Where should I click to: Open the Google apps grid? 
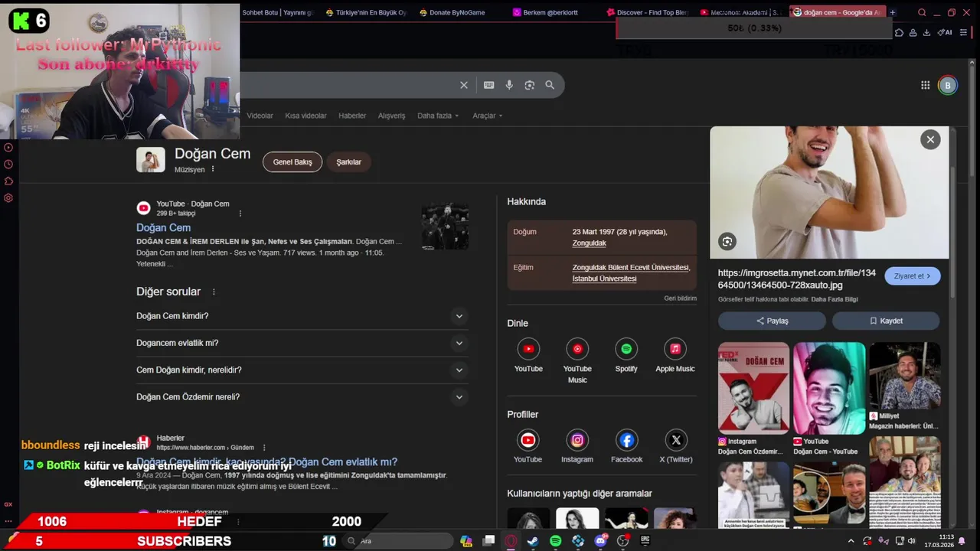[x=925, y=85]
